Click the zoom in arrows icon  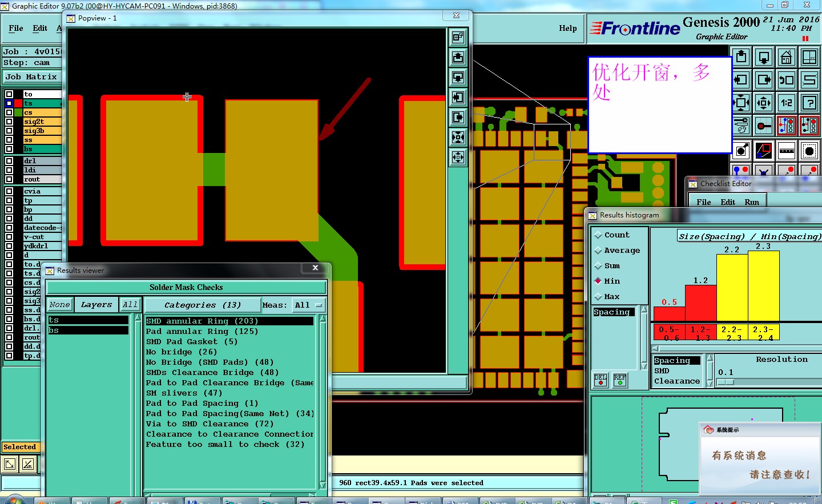point(764,103)
